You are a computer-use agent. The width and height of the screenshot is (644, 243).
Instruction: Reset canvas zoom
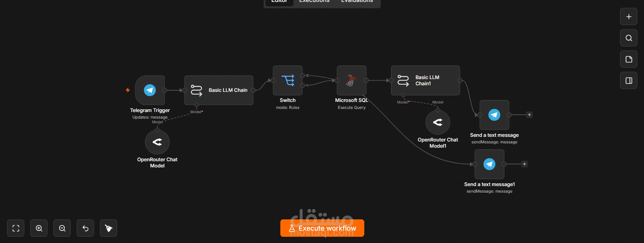pos(85,228)
